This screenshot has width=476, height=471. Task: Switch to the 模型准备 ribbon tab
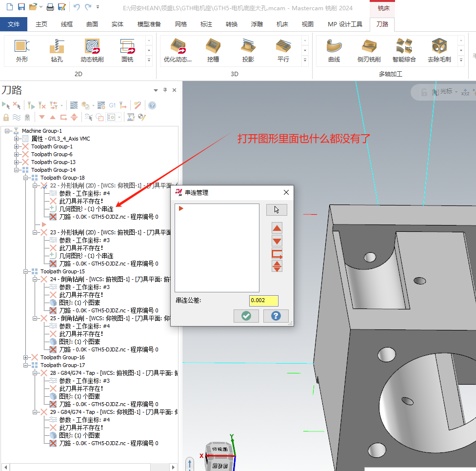click(x=149, y=24)
